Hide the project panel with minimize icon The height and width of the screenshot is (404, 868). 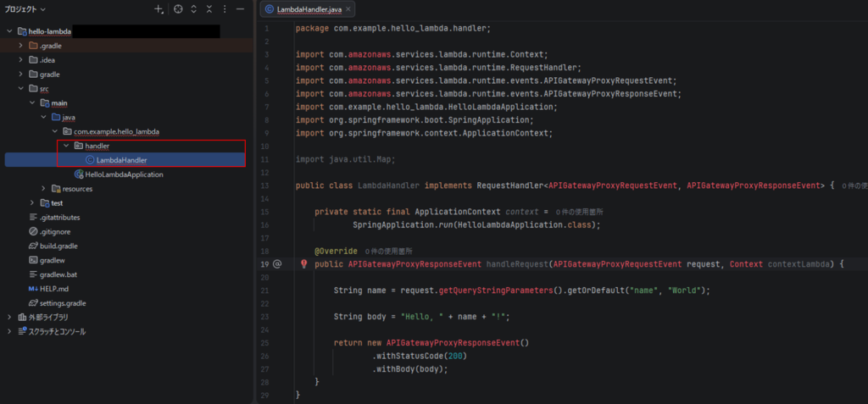coord(240,9)
